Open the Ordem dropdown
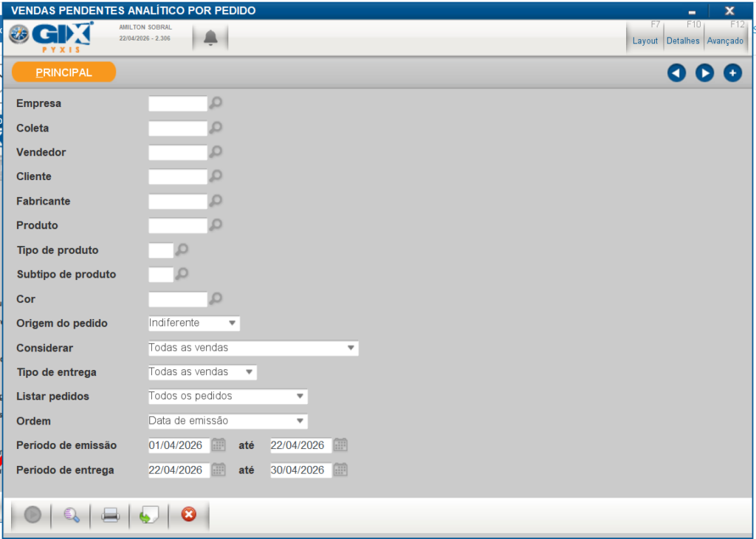756x539 pixels. coord(300,421)
